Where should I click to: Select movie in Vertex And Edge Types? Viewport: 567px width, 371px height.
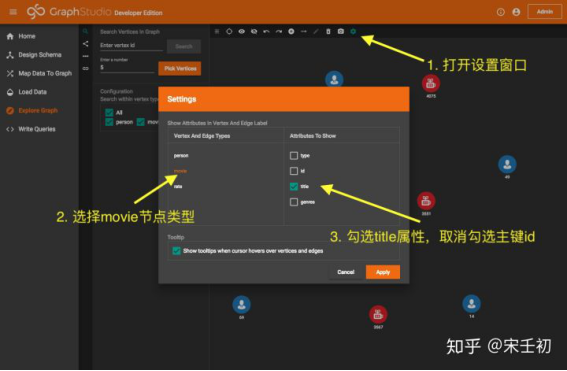tap(180, 171)
